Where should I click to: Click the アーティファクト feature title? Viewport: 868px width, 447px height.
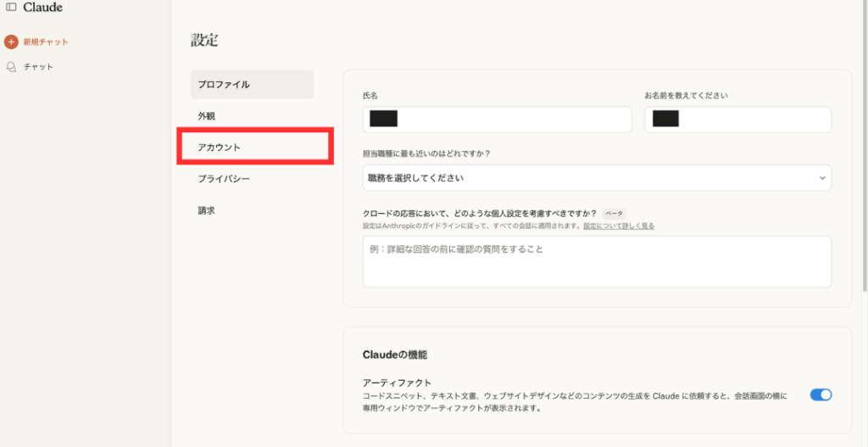click(x=397, y=383)
